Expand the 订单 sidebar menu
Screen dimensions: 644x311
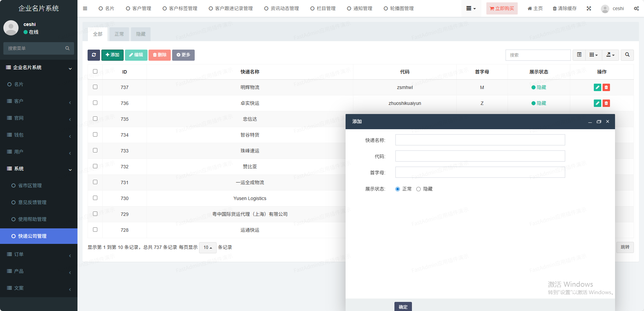tap(39, 254)
